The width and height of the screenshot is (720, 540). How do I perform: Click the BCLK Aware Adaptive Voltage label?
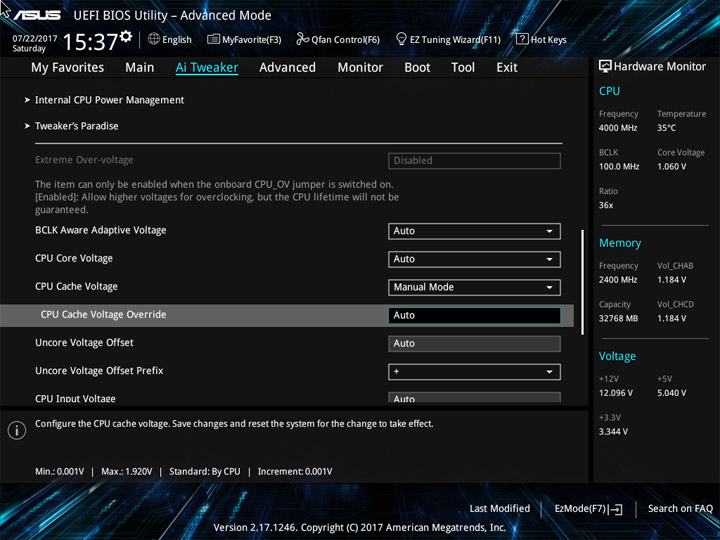[101, 230]
